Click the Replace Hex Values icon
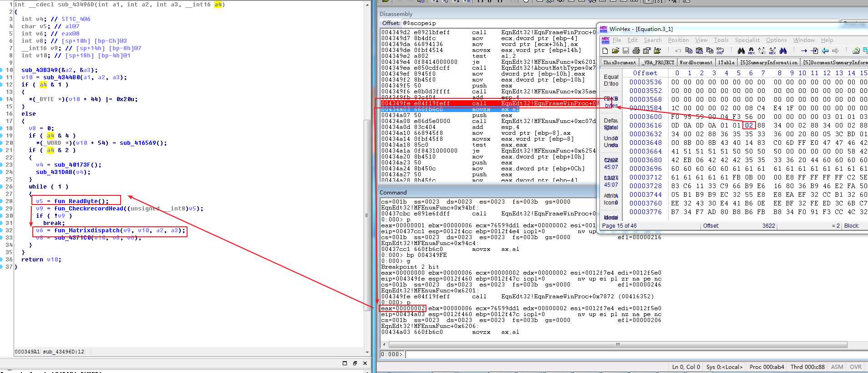This screenshot has width=868, height=373. [x=772, y=51]
